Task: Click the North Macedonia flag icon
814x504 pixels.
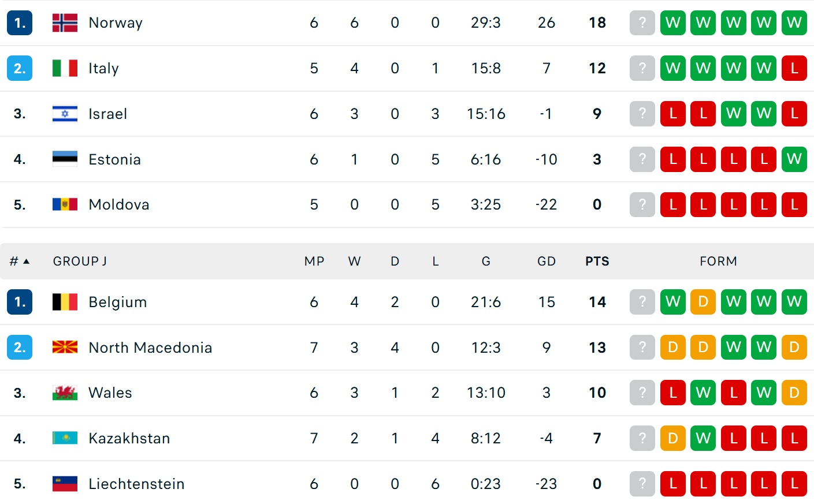Action: (65, 347)
